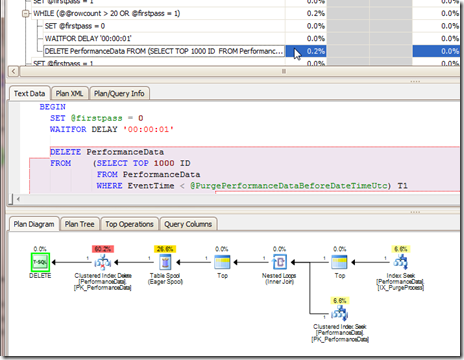464x360 pixels.
Task: Click @PurgePerformanceDataBeforeDateTimeUtc variable in query text
Action: [289, 186]
